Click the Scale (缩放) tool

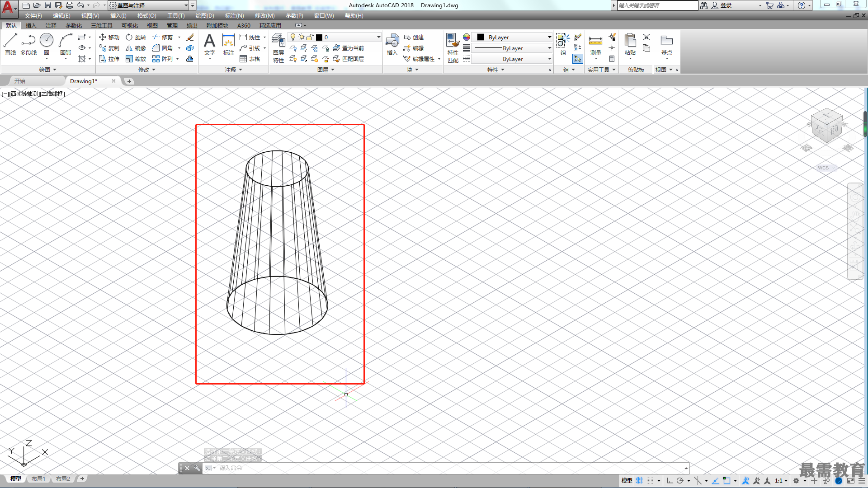click(x=136, y=59)
